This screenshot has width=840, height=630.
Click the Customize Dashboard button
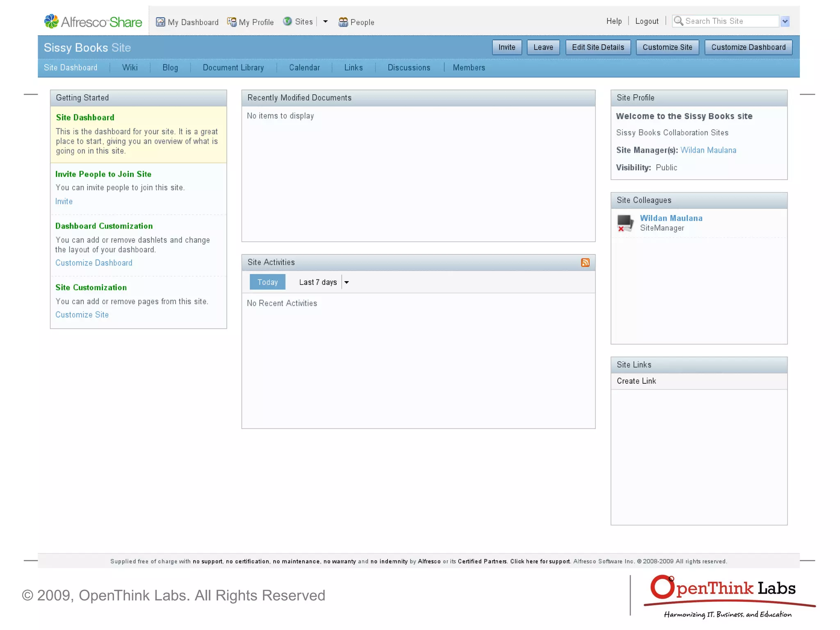(x=749, y=47)
